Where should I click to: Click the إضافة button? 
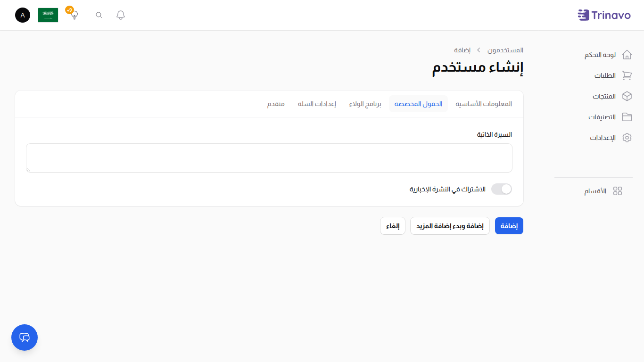[509, 225]
